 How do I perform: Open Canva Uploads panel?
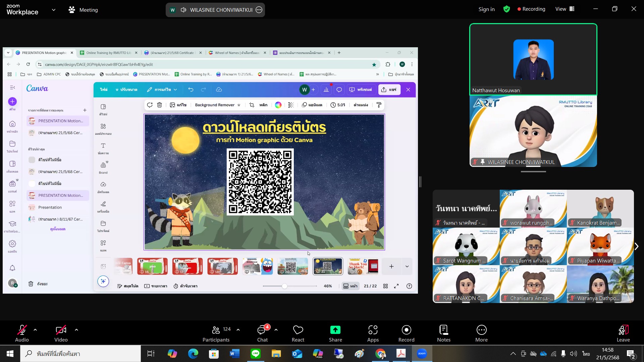pyautogui.click(x=103, y=187)
